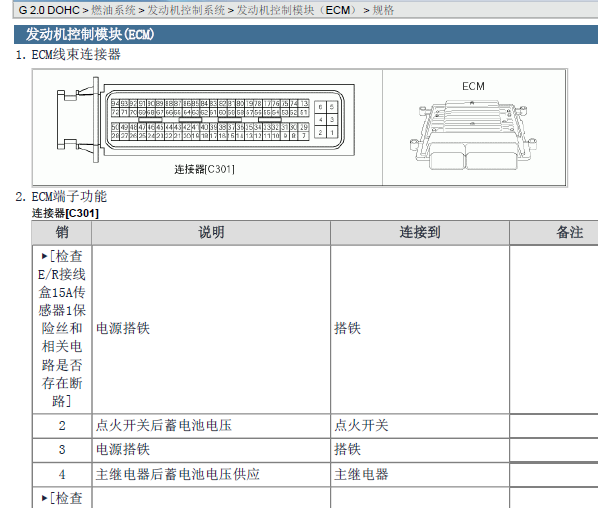This screenshot has height=508, width=598.
Task: Select the 发动机控制模块（ECM） breadcrumb
Action: pos(297,10)
